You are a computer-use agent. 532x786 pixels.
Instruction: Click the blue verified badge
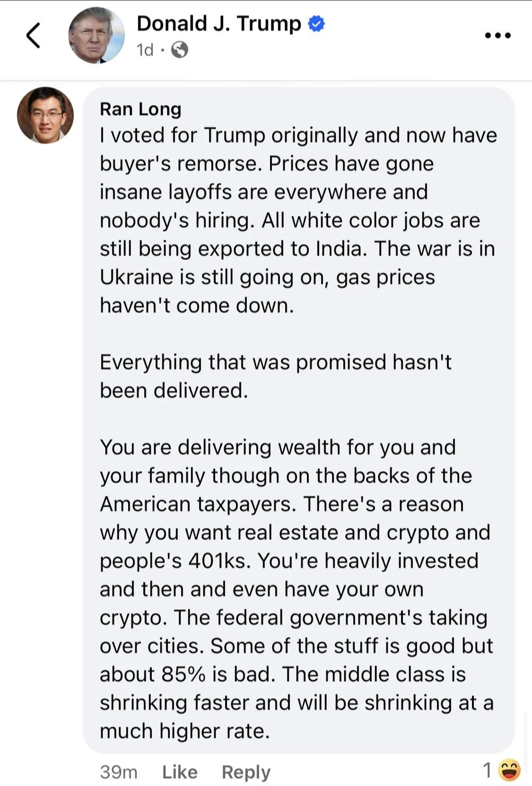pos(316,24)
